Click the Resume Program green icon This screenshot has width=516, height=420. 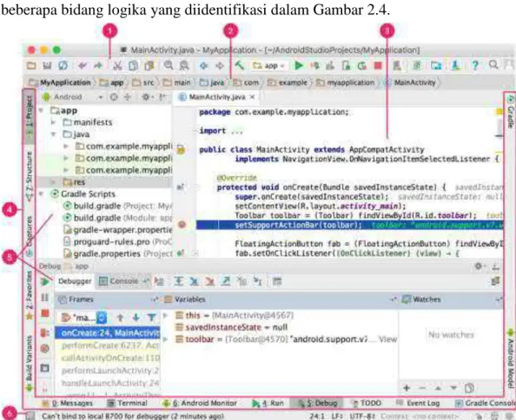(x=45, y=282)
